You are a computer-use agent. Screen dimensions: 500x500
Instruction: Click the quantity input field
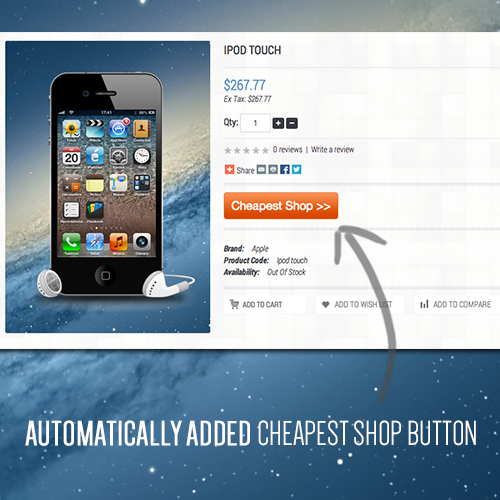pos(255,123)
